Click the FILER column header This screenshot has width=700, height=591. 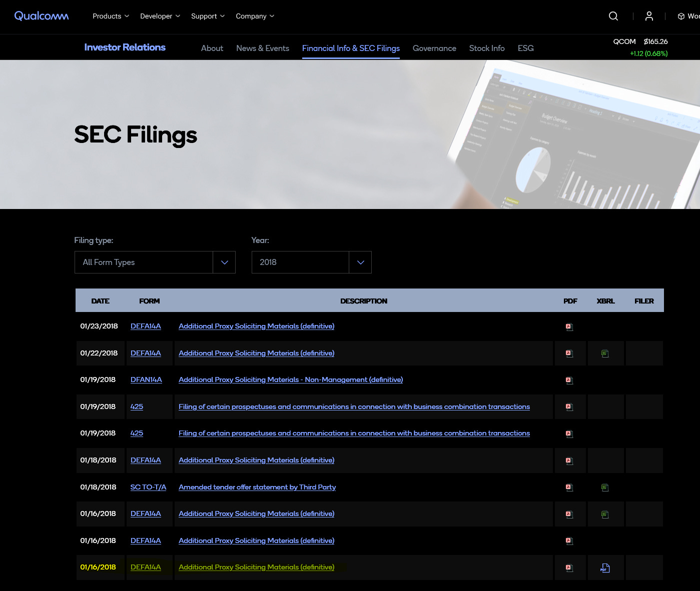click(x=644, y=301)
